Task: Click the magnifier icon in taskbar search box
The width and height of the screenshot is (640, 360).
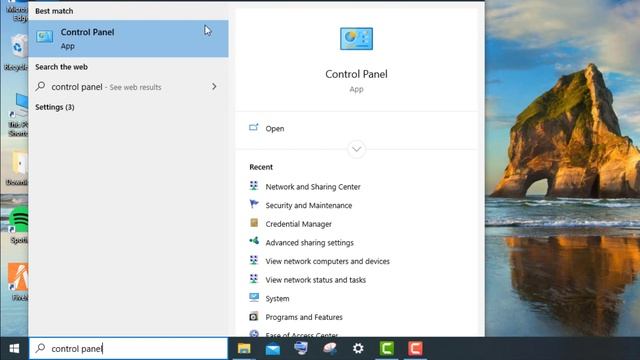Action: 40,348
